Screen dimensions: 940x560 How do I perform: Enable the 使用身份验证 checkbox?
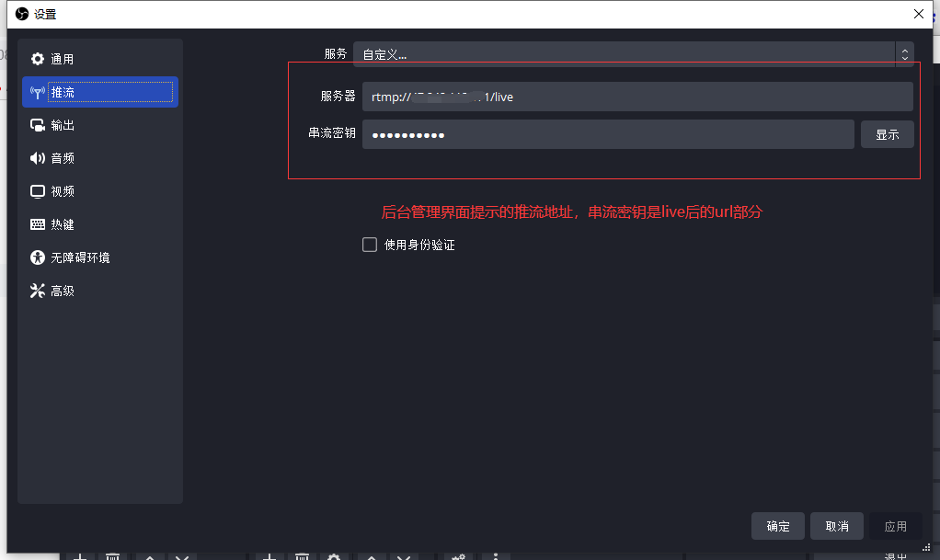(370, 245)
